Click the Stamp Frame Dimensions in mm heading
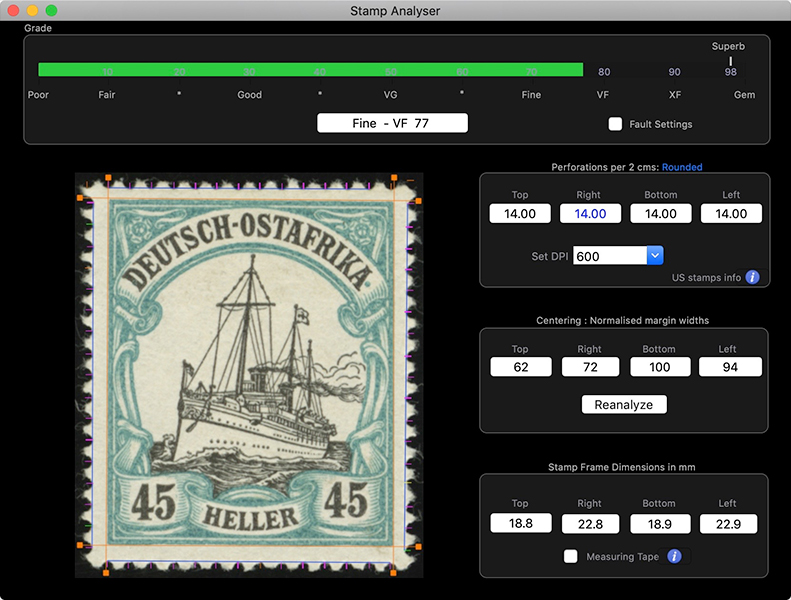The image size is (791, 600). tap(622, 467)
